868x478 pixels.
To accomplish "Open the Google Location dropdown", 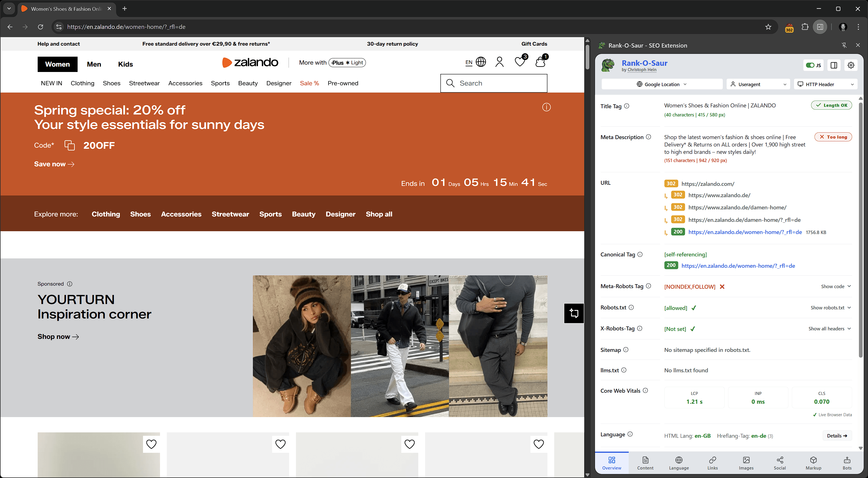I will pos(662,84).
